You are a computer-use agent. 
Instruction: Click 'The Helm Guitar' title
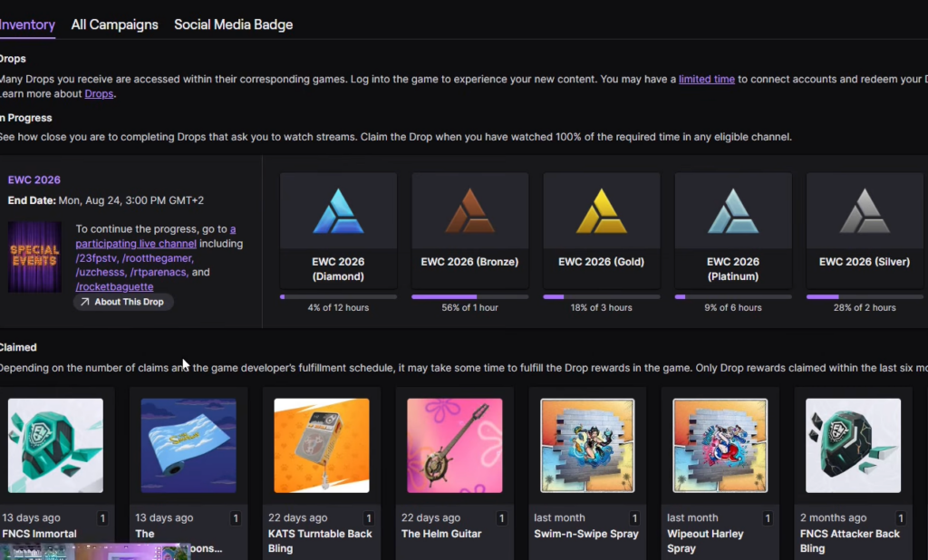[x=441, y=534]
